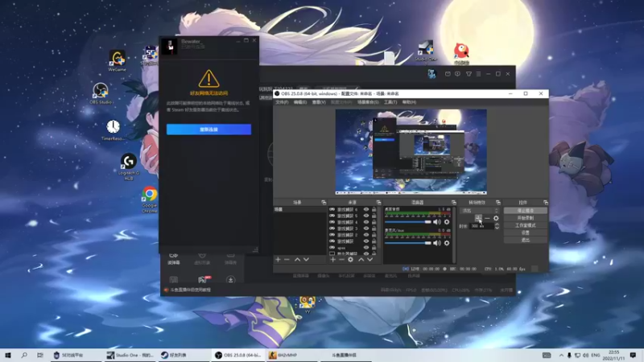Toggle visibility of 游戏捕获 6 source
The image size is (644, 362).
click(x=366, y=209)
